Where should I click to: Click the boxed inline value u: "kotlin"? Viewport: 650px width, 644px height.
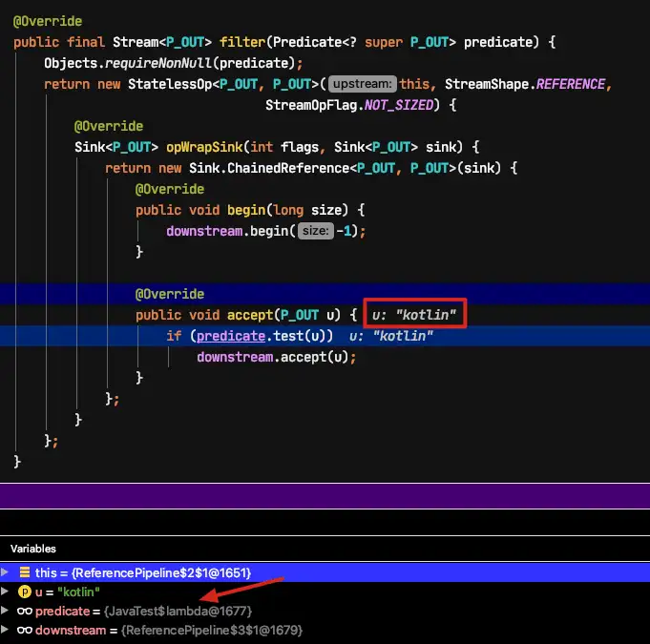[x=415, y=314]
